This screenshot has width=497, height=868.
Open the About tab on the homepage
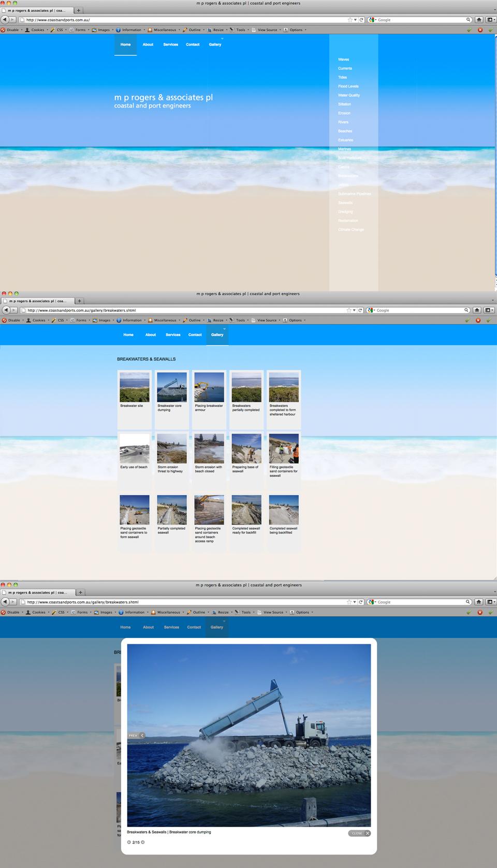148,45
